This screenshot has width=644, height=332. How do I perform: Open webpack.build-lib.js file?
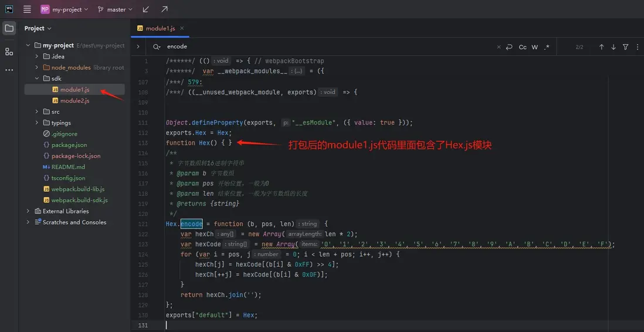[x=73, y=189]
